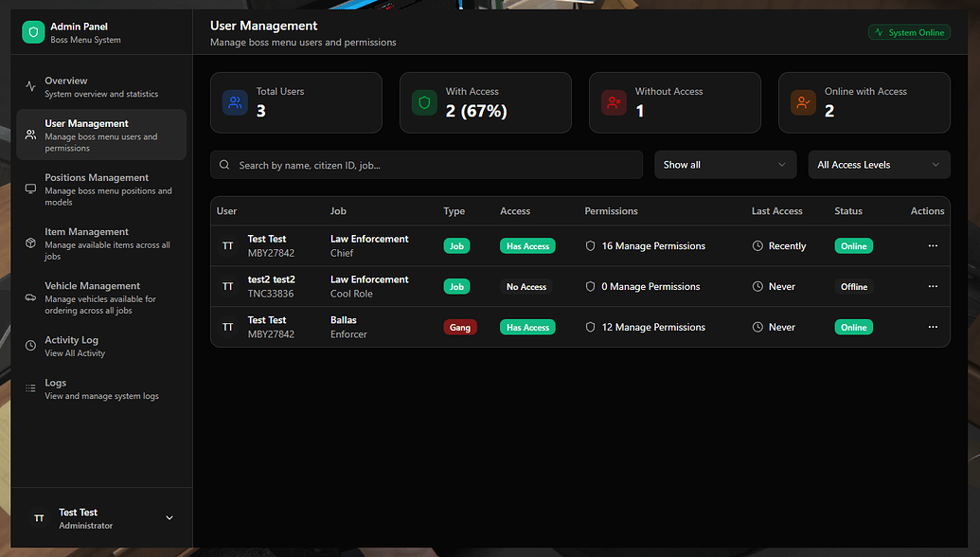Click the Cool Role job grade text
The image size is (980, 557).
[351, 294]
